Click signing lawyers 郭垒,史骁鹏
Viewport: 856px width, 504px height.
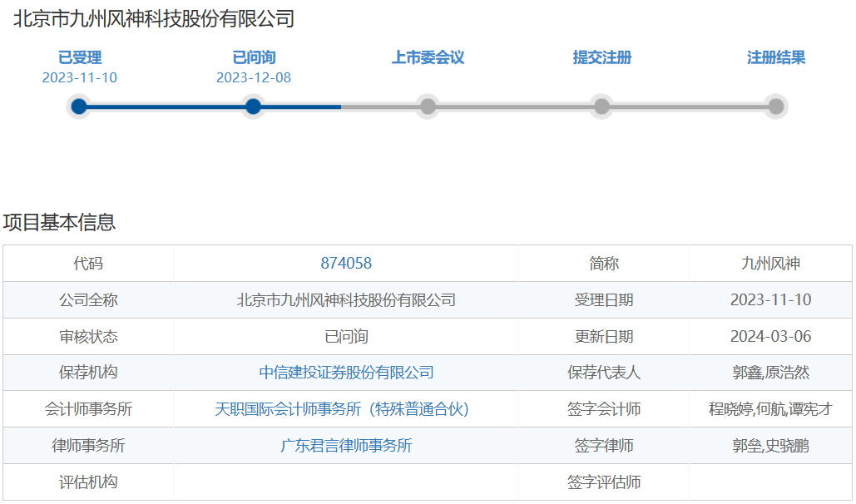[771, 446]
